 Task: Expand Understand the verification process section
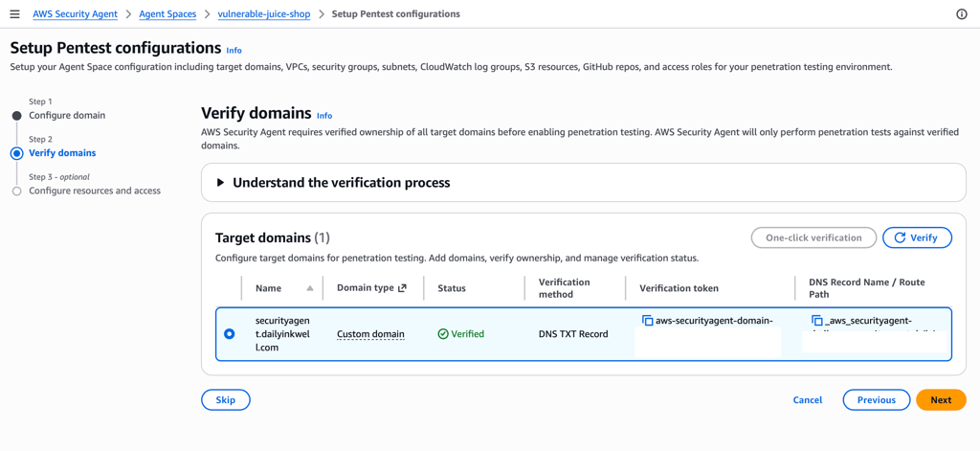(220, 183)
